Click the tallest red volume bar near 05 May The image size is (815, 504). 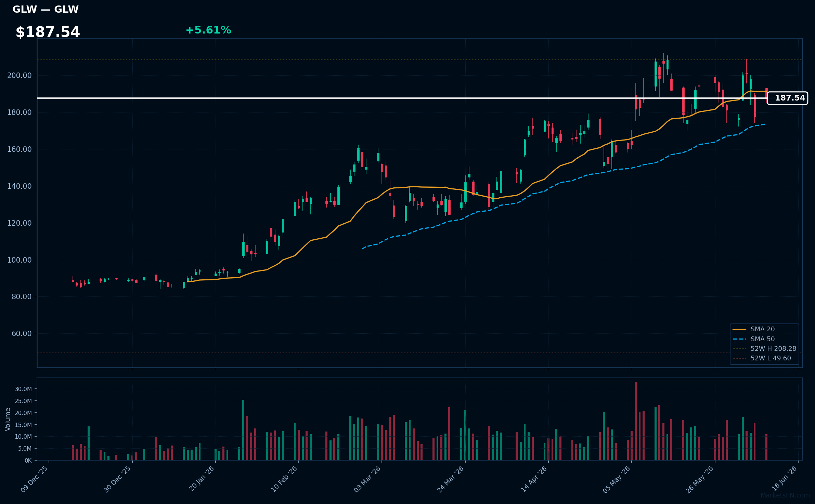click(636, 421)
